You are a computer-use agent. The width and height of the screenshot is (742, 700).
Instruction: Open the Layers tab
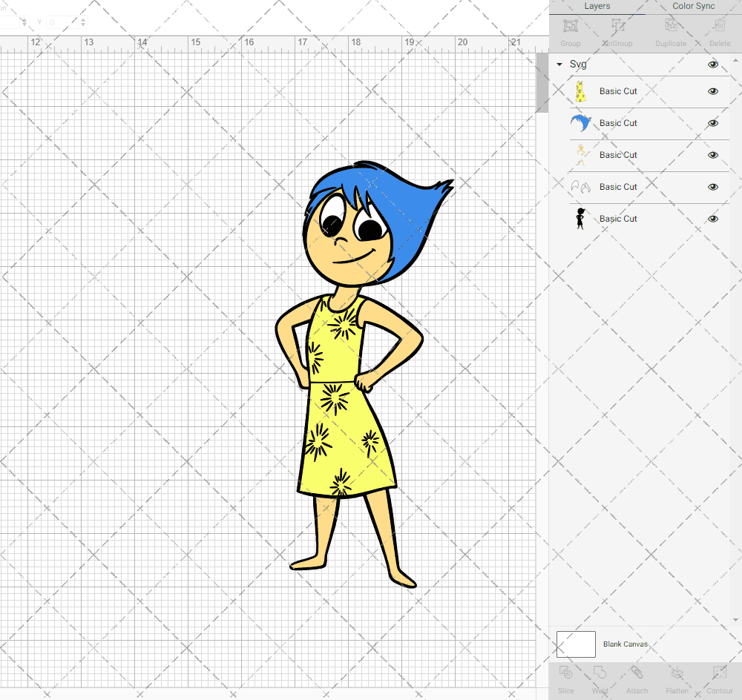point(597,6)
